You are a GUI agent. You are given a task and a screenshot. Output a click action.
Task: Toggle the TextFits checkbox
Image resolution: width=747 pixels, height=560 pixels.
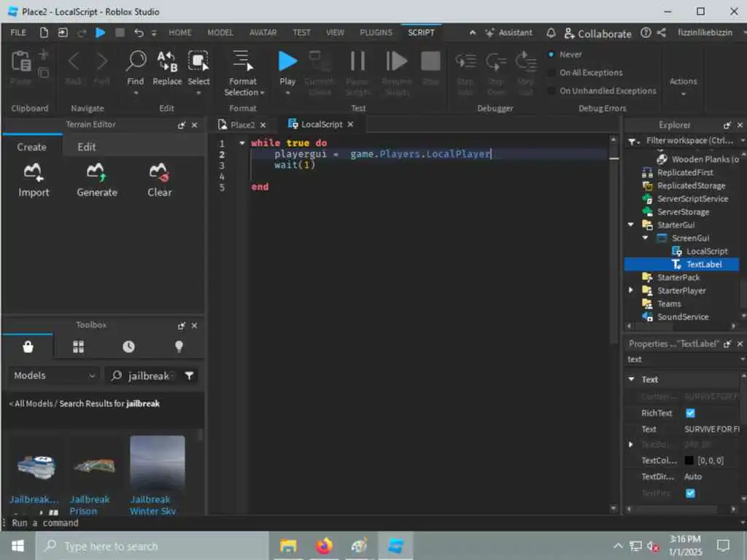click(690, 494)
